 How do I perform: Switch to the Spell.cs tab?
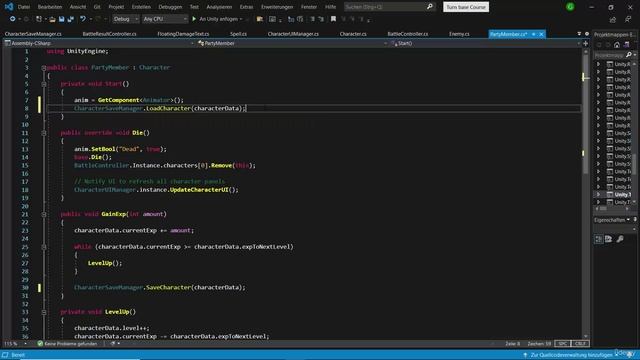[238, 34]
